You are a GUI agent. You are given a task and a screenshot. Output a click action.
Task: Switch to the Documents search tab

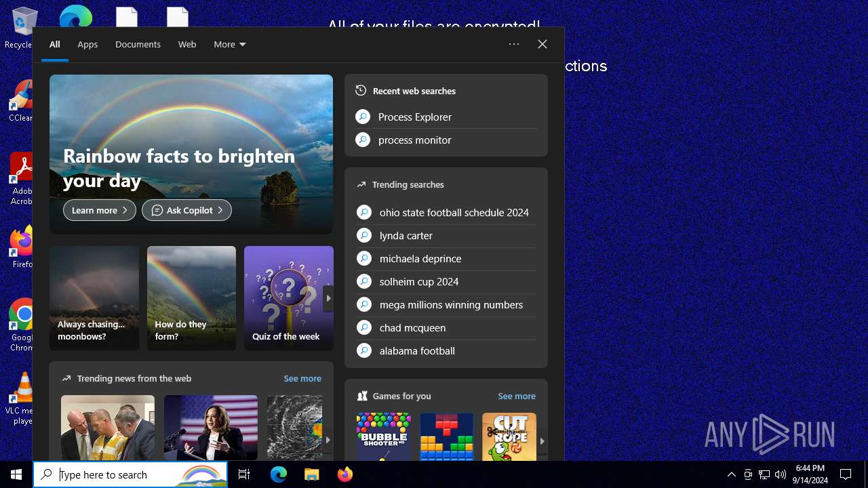coord(138,45)
